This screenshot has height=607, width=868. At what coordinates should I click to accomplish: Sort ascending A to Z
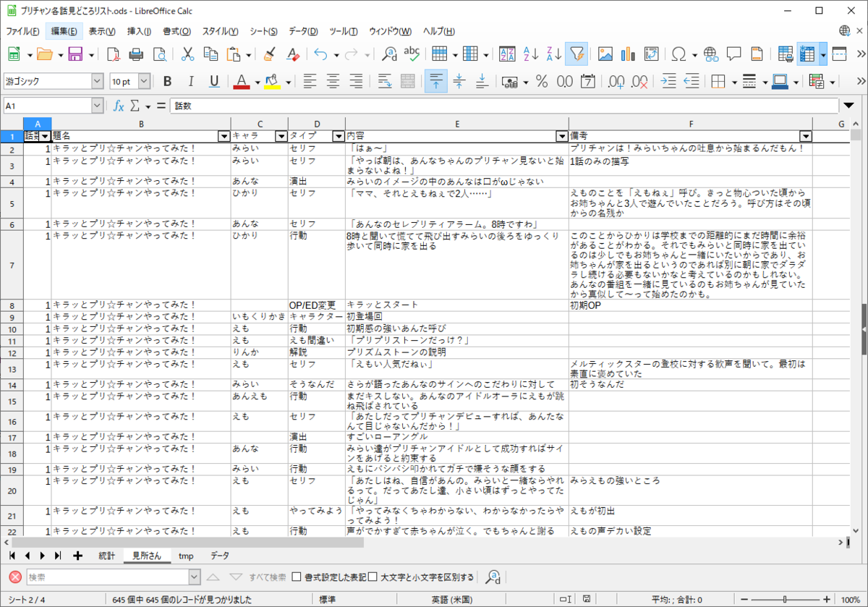click(531, 54)
